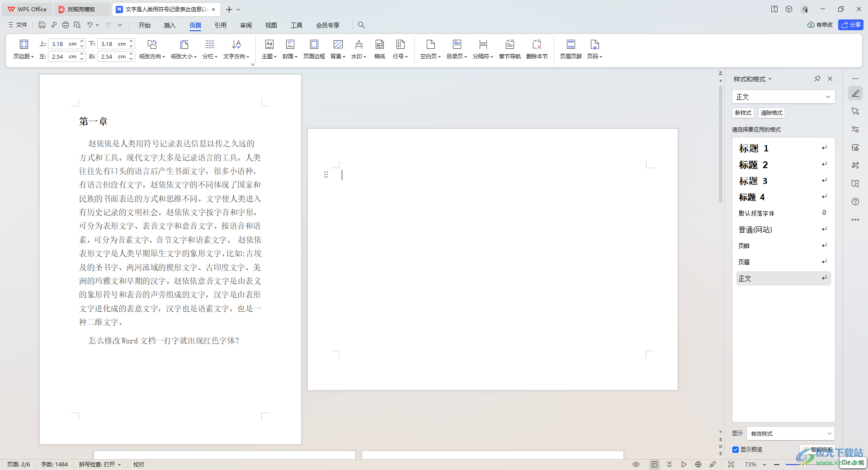The image size is (868, 470).
Task: Click the 有修改 status button
Action: coord(820,25)
